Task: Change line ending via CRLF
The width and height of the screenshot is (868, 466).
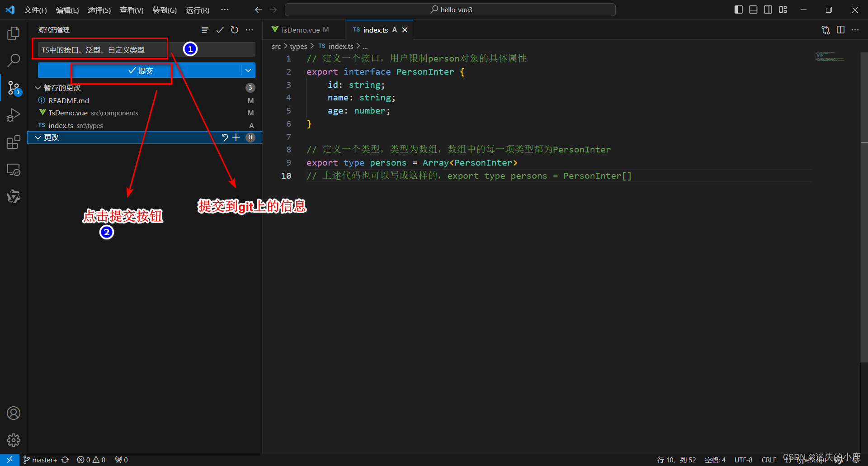Action: coord(769,460)
